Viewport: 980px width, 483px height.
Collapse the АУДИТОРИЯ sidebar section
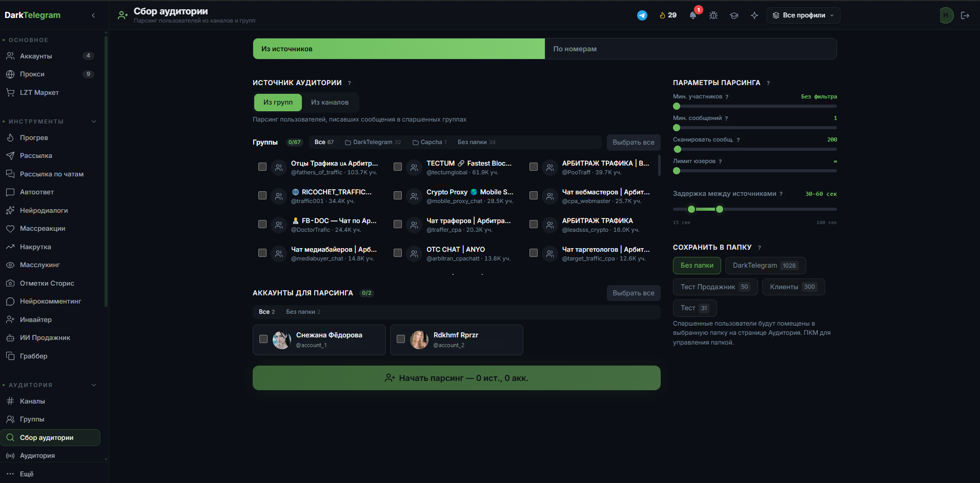(x=94, y=385)
